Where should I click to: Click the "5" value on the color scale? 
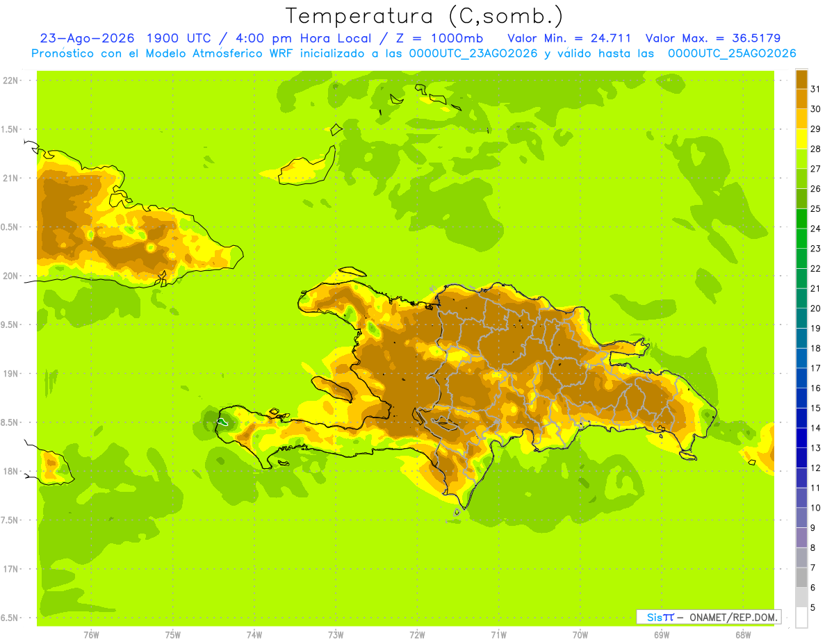coord(813,607)
